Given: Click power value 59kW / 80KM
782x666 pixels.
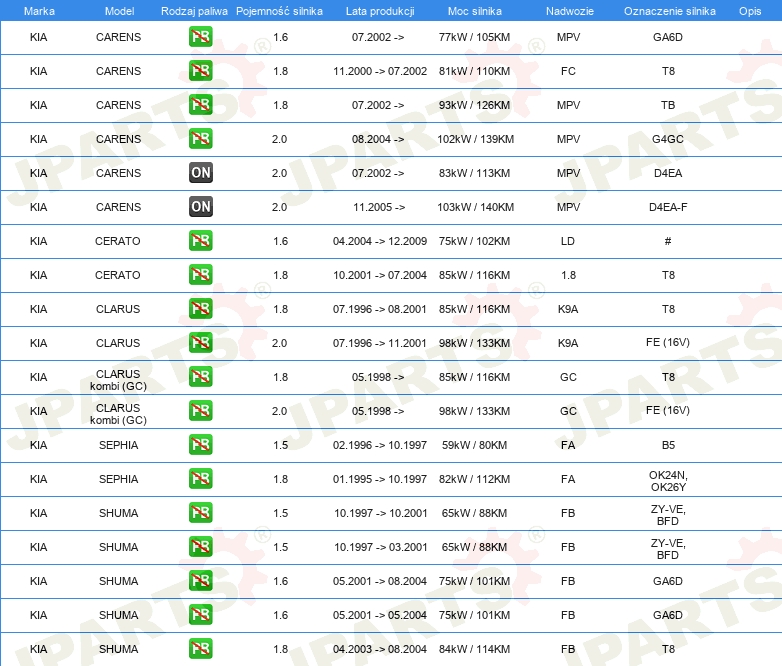Looking at the screenshot, I should coord(474,445).
